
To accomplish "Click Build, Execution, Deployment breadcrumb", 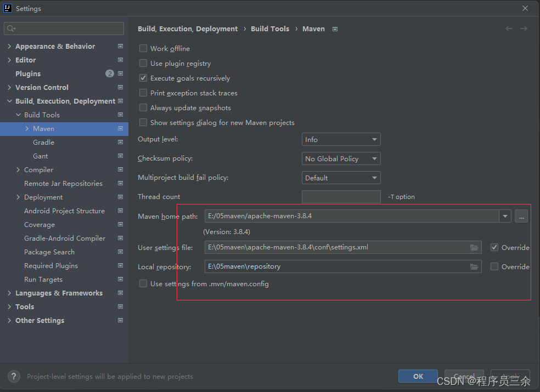I will click(188, 29).
